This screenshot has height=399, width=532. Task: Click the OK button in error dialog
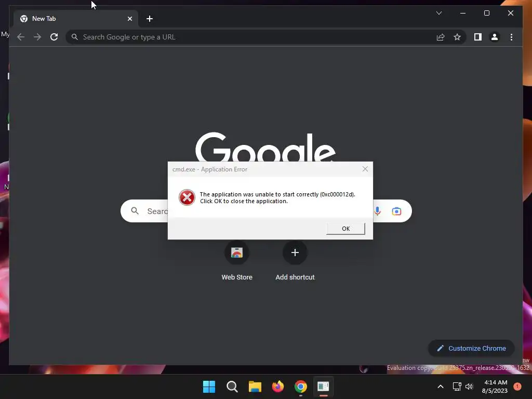pyautogui.click(x=345, y=229)
